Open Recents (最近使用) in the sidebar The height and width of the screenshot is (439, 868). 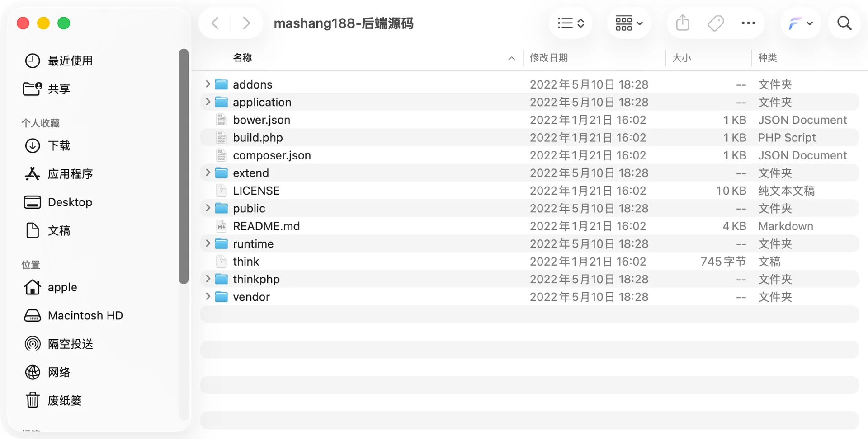(x=59, y=61)
